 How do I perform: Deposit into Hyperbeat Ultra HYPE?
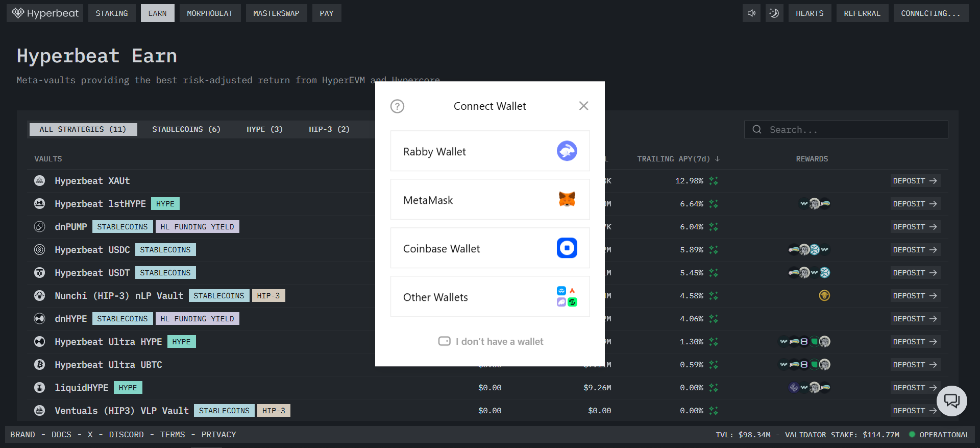(x=915, y=342)
